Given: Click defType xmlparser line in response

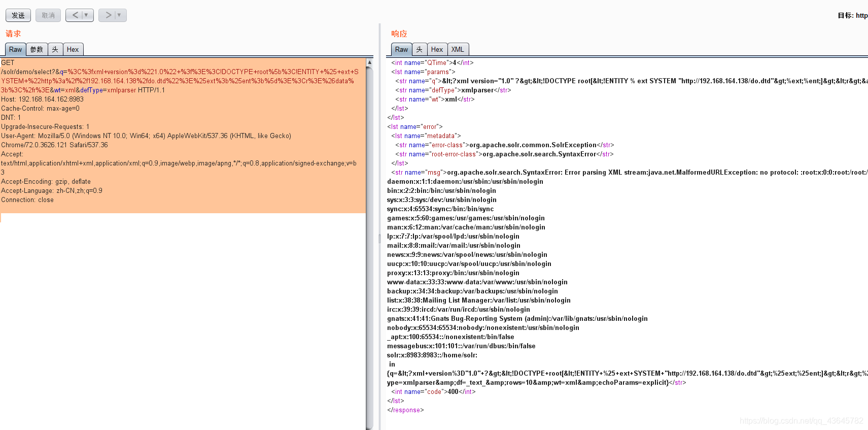Looking at the screenshot, I should click(x=453, y=90).
